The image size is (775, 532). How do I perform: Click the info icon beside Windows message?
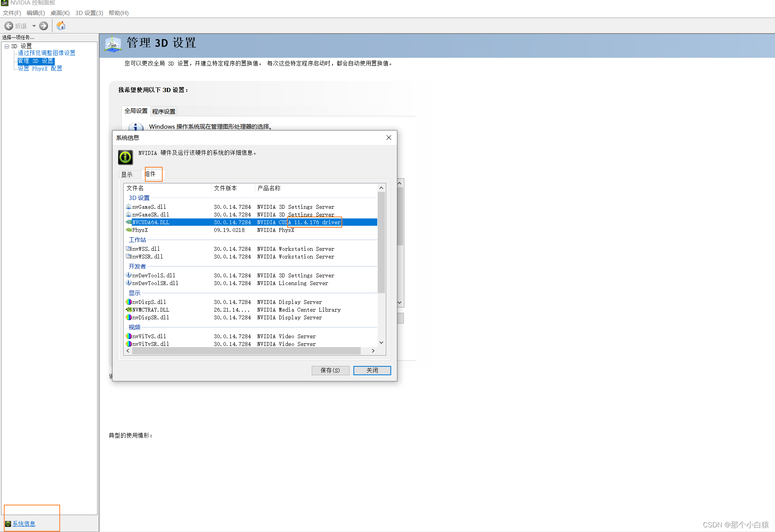[136, 127]
